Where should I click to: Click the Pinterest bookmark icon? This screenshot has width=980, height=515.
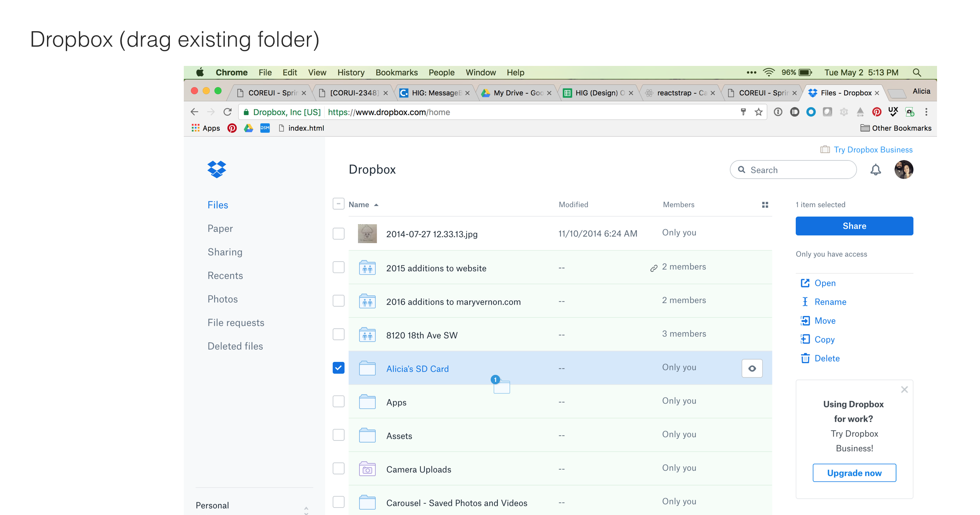[232, 128]
